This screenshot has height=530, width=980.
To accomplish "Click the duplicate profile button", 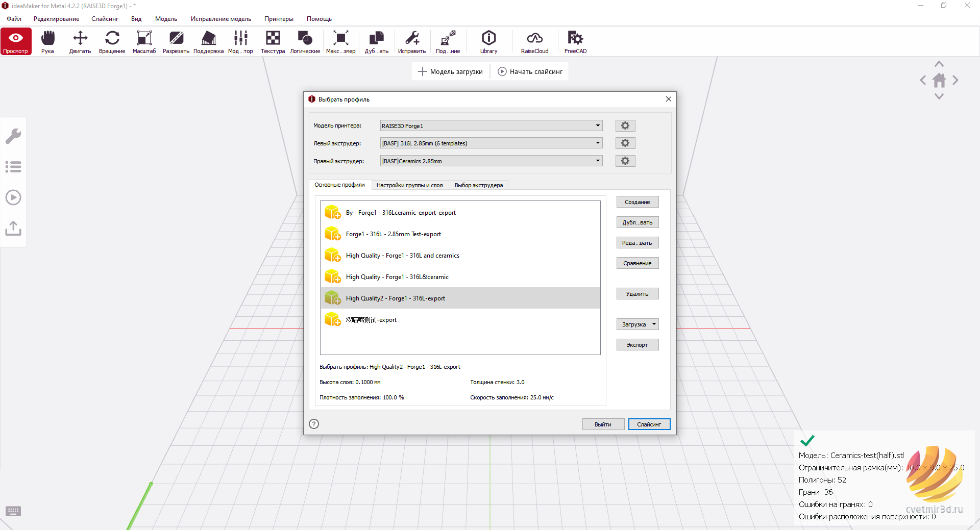I will [x=638, y=222].
